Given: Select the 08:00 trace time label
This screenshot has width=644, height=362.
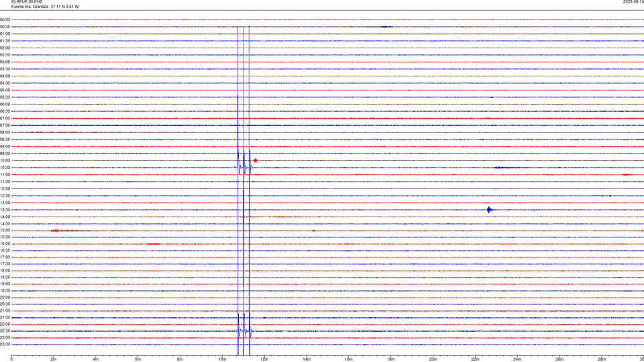Looking at the screenshot, I should click(x=5, y=133).
